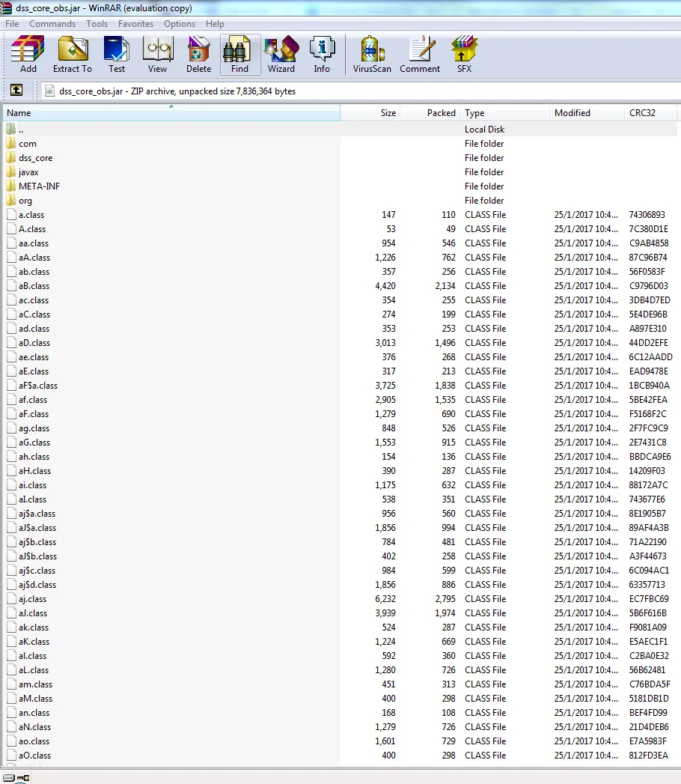Open the Help menu
The height and width of the screenshot is (784, 681).
215,23
